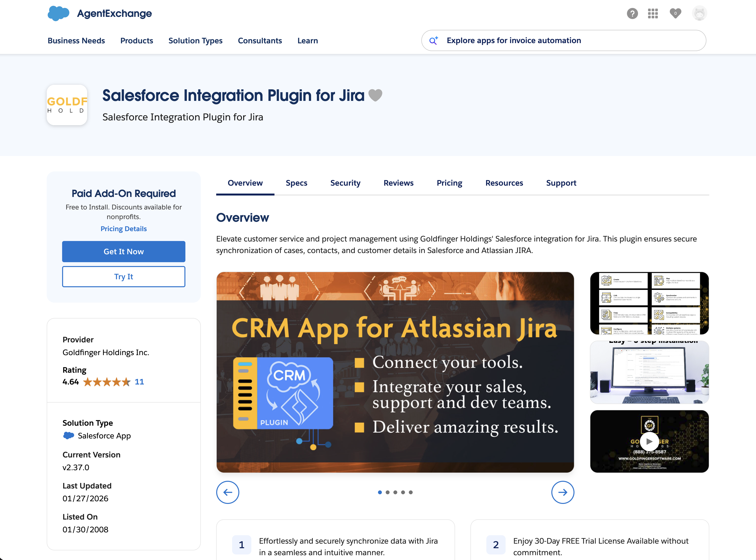Viewport: 756px width, 560px height.
Task: Open the 11 reviews count link
Action: pos(139,382)
